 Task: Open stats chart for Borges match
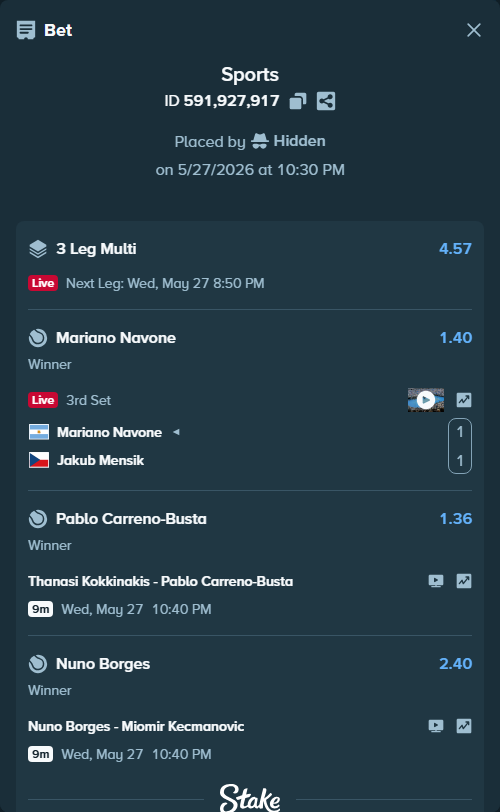click(x=464, y=726)
